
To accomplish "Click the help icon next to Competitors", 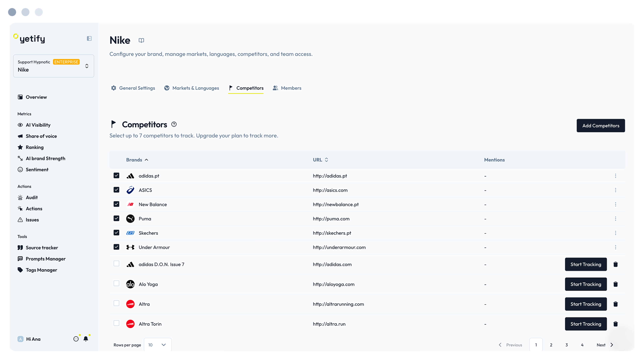I will (x=174, y=124).
